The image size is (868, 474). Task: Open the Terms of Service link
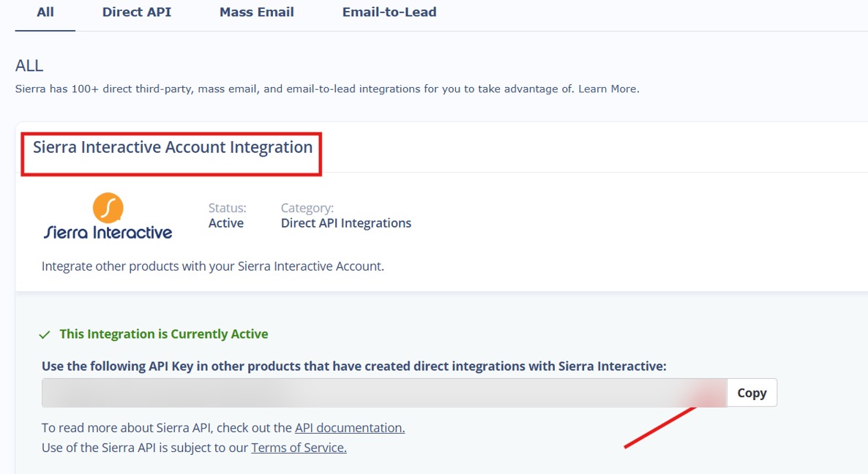tap(299, 448)
